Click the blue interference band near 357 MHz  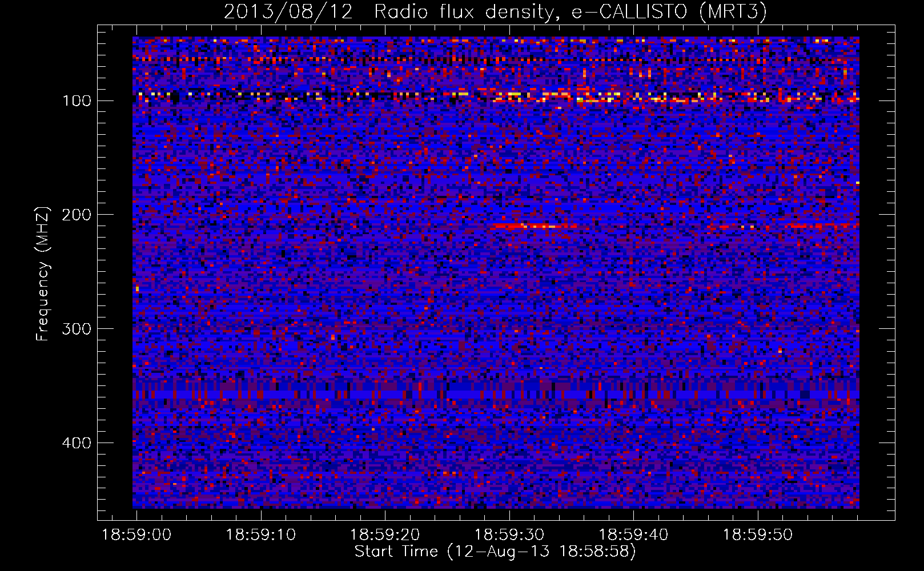click(496, 394)
